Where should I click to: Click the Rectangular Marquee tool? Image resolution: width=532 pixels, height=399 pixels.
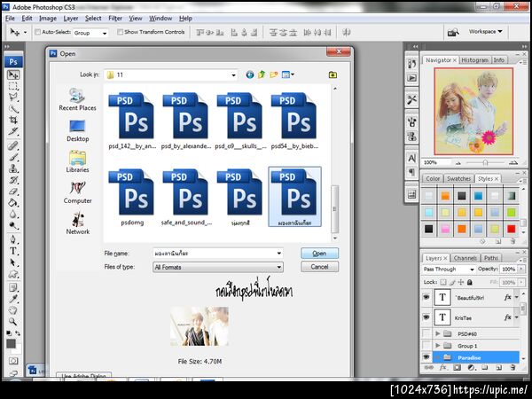pos(13,87)
